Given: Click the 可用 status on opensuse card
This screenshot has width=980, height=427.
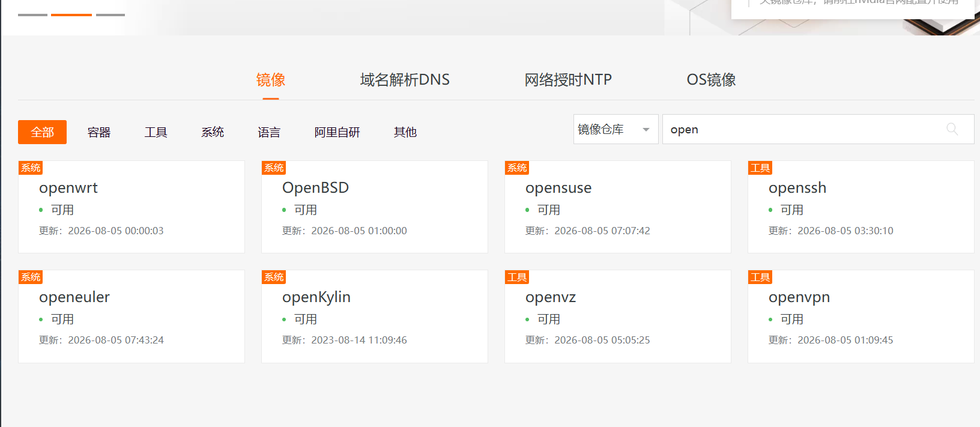Looking at the screenshot, I should 549,210.
